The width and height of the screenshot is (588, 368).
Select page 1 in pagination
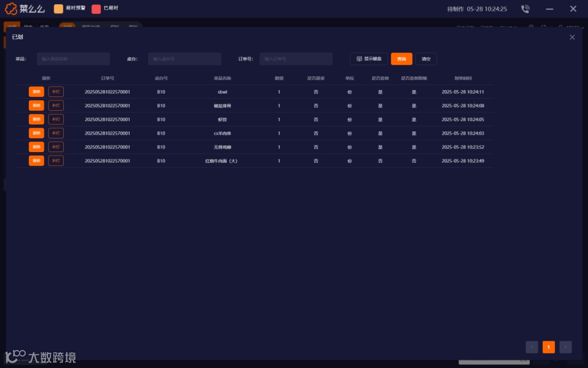point(549,347)
